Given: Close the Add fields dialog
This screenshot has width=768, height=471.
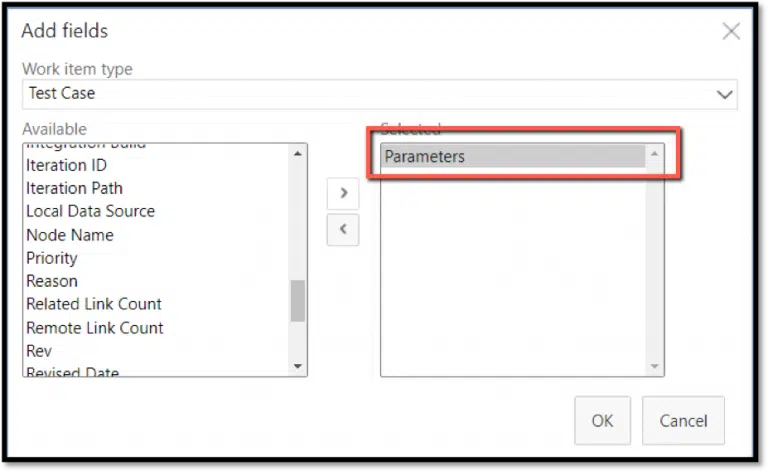Looking at the screenshot, I should 731,31.
